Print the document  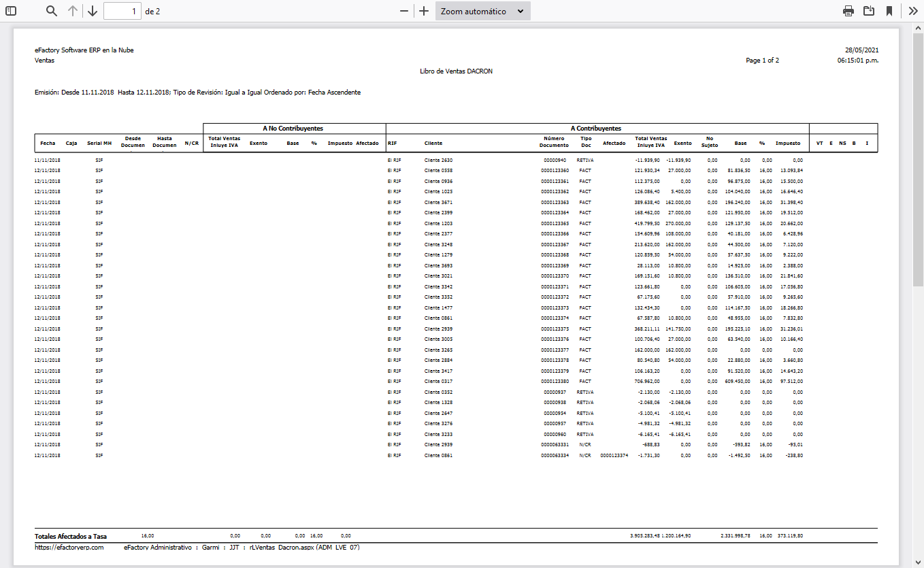[848, 11]
